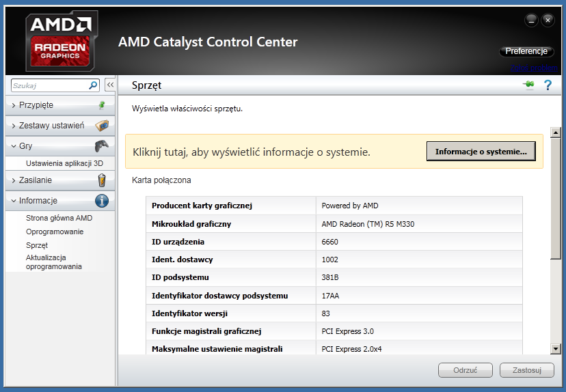Open Ustawienia aplikacji 3D page

point(64,164)
